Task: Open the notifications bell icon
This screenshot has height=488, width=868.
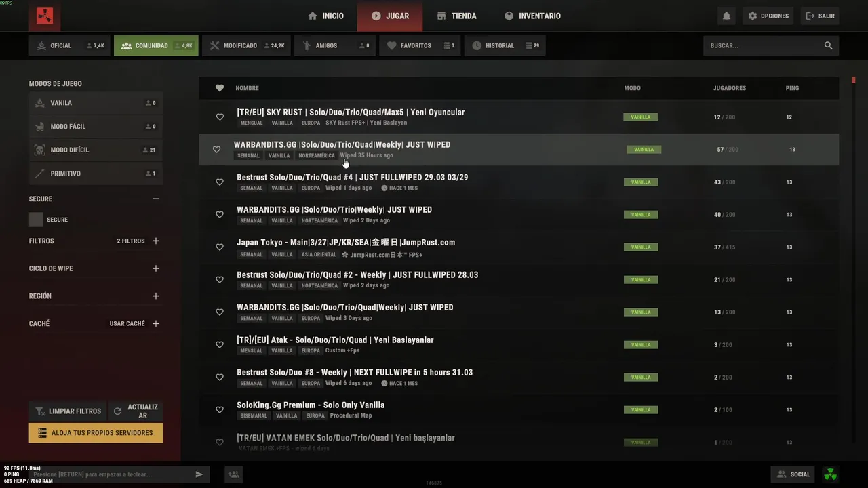Action: pyautogui.click(x=726, y=16)
